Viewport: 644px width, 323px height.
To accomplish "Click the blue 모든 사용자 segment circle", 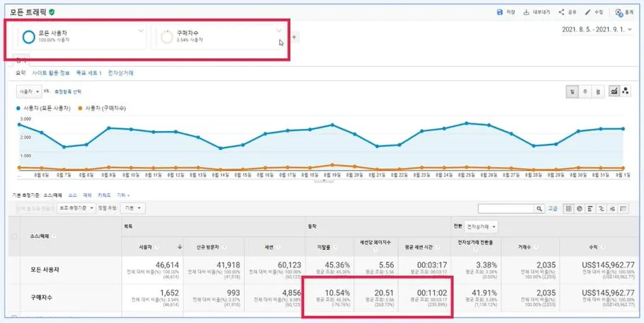I will 29,37.
